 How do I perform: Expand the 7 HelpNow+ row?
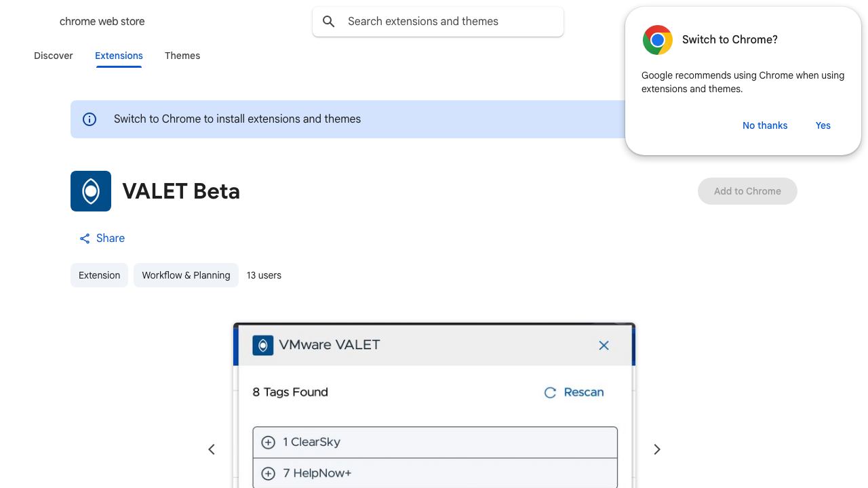(435, 473)
